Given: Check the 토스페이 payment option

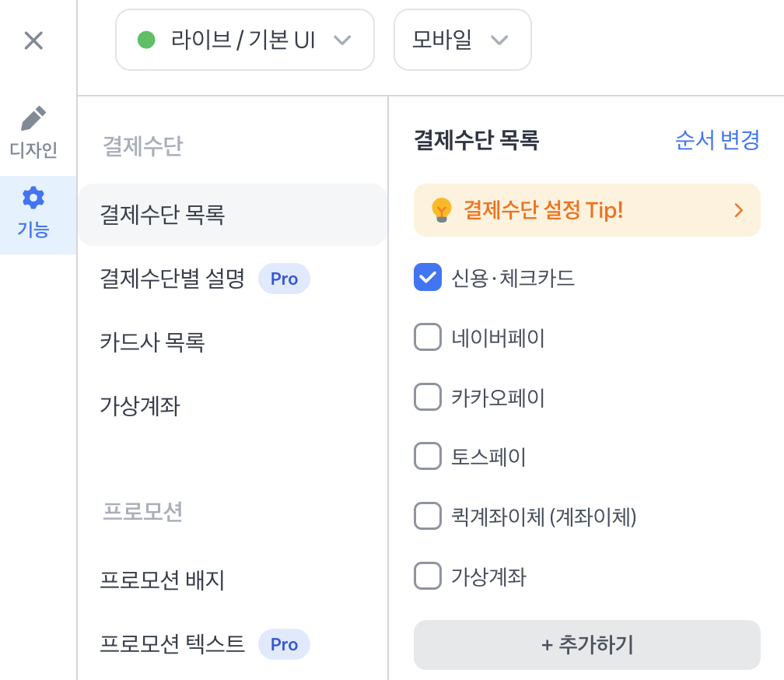Looking at the screenshot, I should point(428,457).
